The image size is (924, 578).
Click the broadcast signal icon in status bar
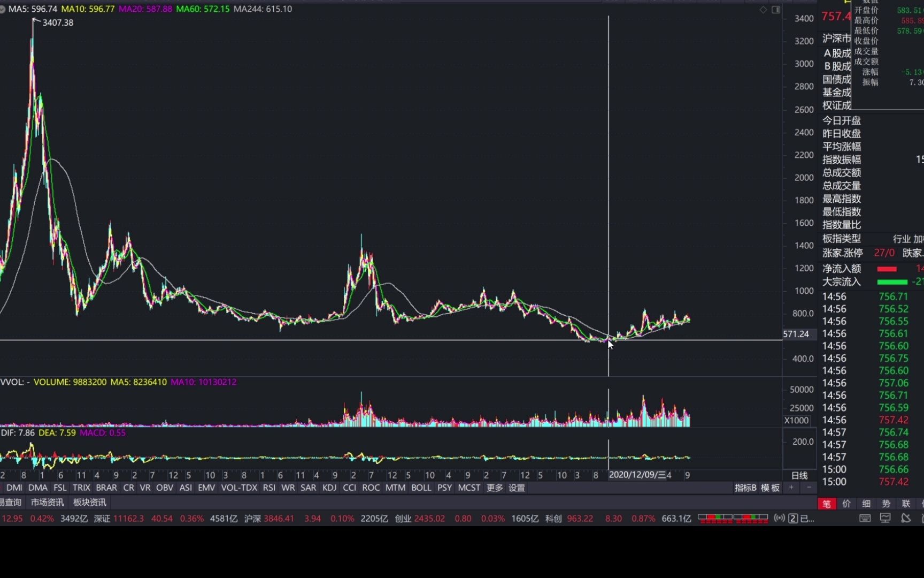point(780,518)
